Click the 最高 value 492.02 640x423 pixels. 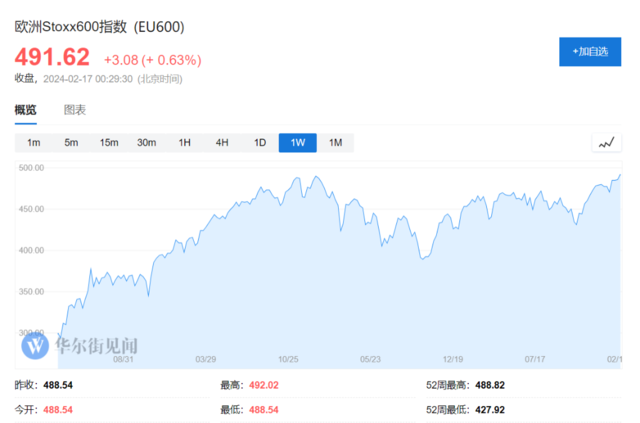point(264,385)
